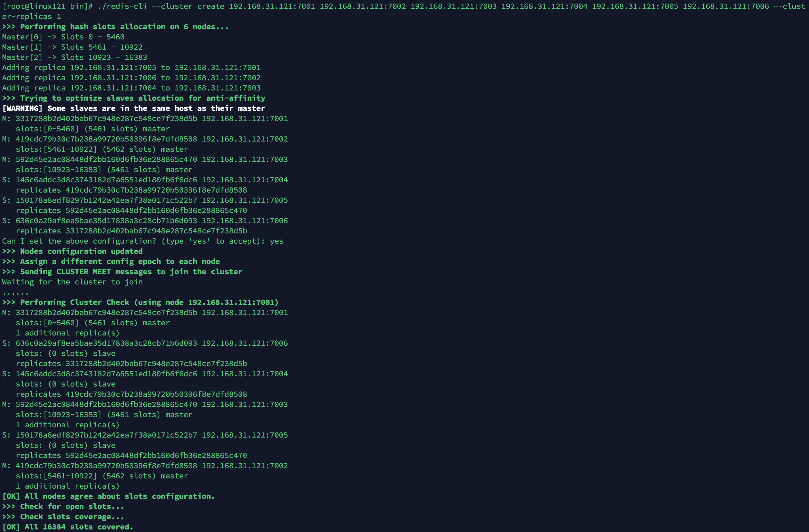Click '>>> Check slots coverage...'
This screenshot has width=809, height=532.
[x=63, y=517]
